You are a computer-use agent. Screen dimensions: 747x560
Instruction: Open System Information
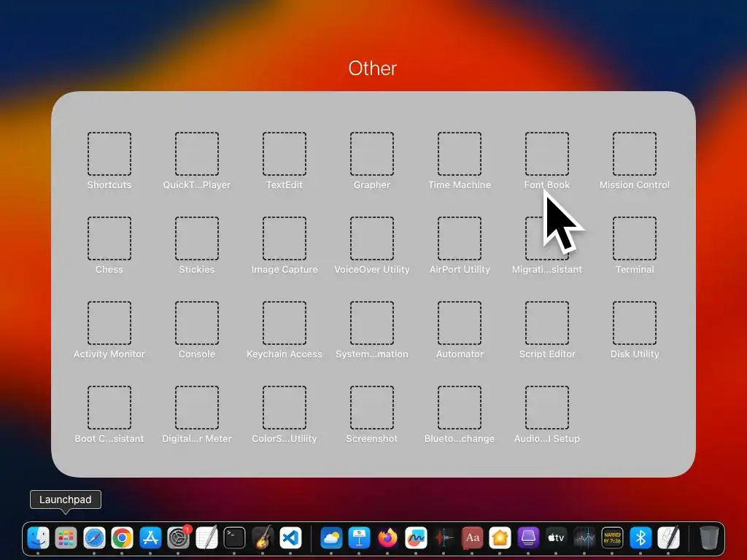tap(372, 323)
